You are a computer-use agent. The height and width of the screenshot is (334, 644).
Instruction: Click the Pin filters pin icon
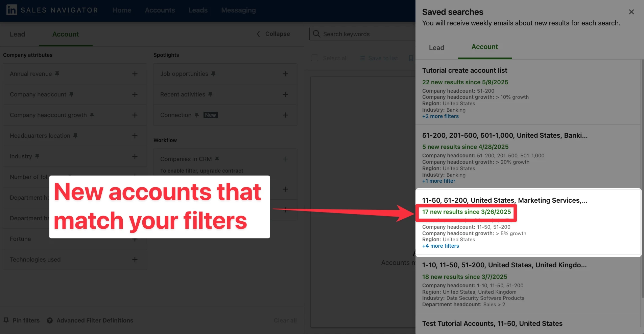tap(6, 320)
